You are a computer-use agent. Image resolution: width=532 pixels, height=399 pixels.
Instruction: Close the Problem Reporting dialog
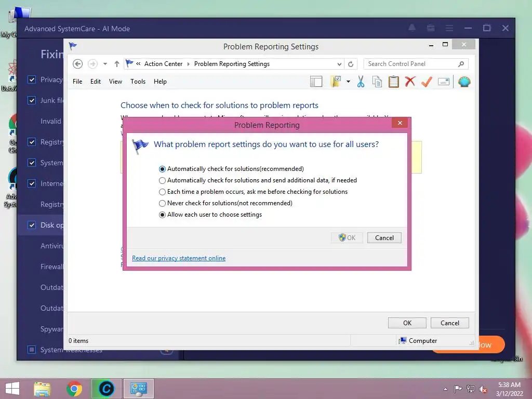[400, 123]
